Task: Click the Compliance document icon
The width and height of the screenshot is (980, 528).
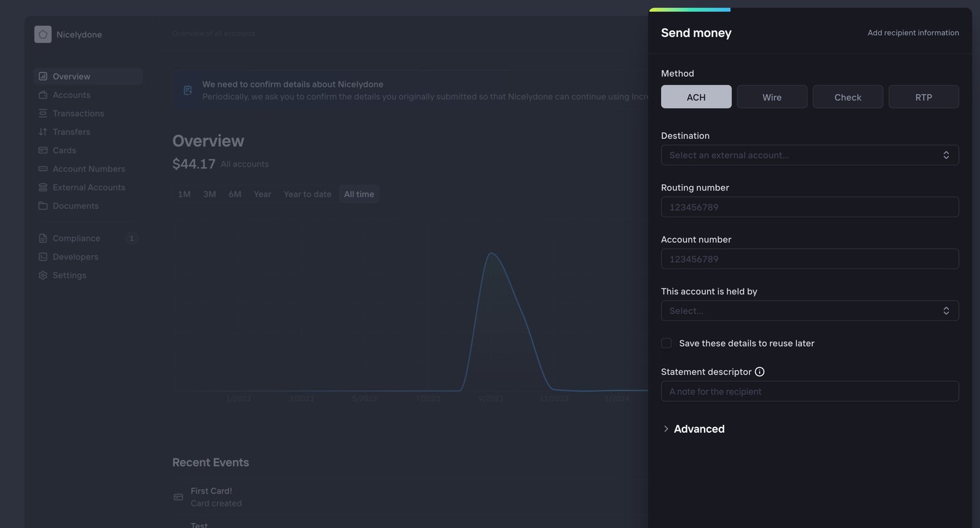Action: 43,239
